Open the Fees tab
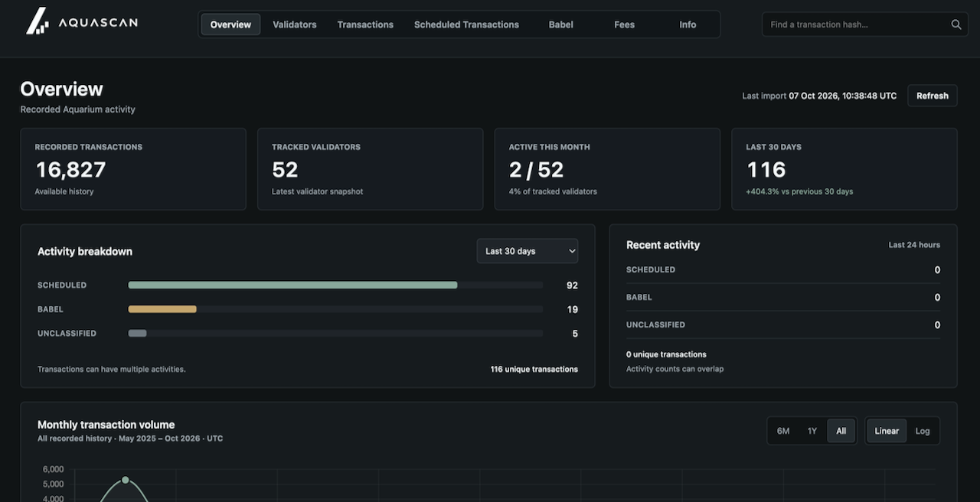 click(x=625, y=24)
